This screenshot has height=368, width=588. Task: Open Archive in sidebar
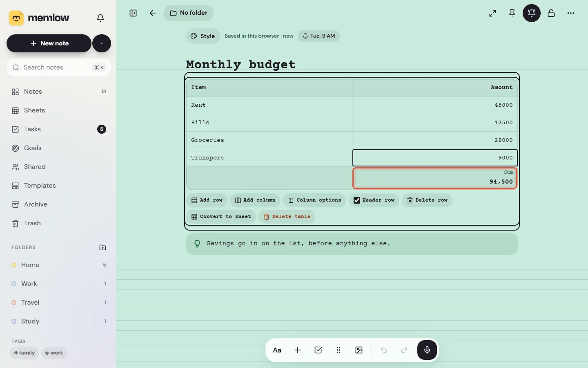pos(59,204)
